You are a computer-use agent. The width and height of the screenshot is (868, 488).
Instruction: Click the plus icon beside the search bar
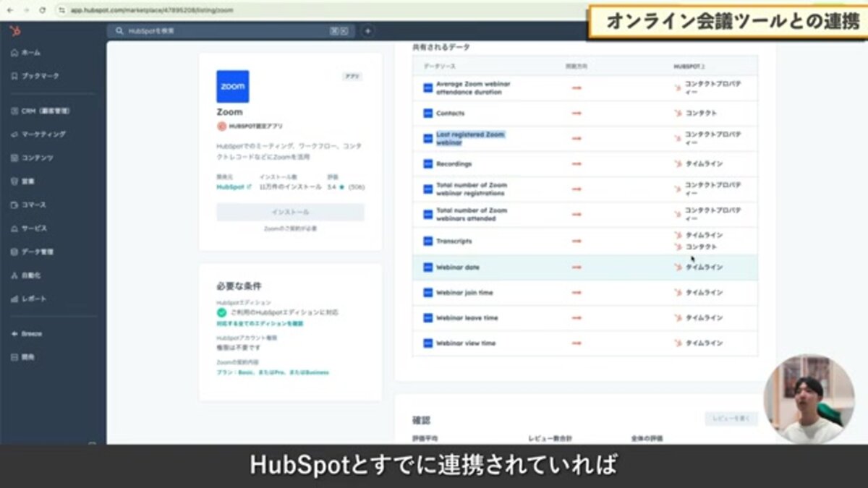click(367, 31)
